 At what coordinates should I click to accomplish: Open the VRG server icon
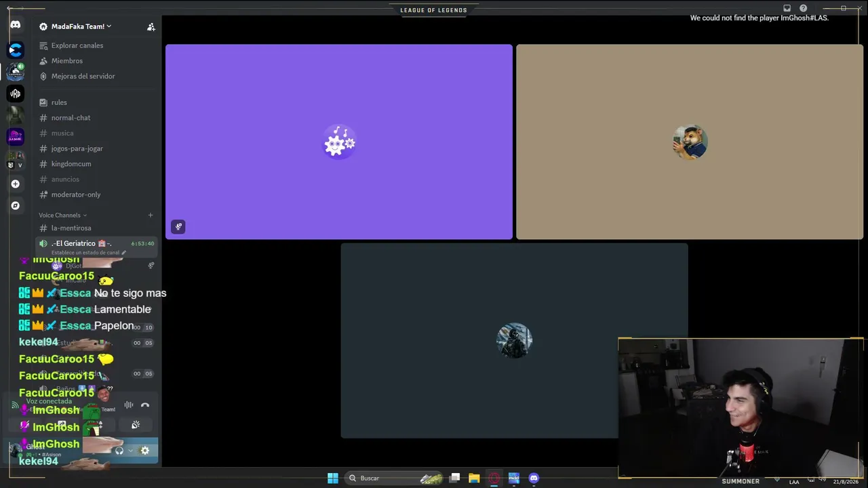15,94
